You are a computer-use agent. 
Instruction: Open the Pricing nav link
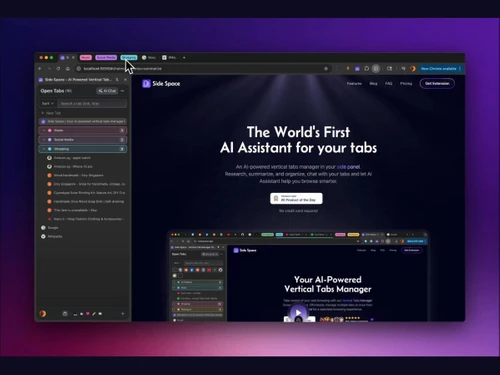406,84
